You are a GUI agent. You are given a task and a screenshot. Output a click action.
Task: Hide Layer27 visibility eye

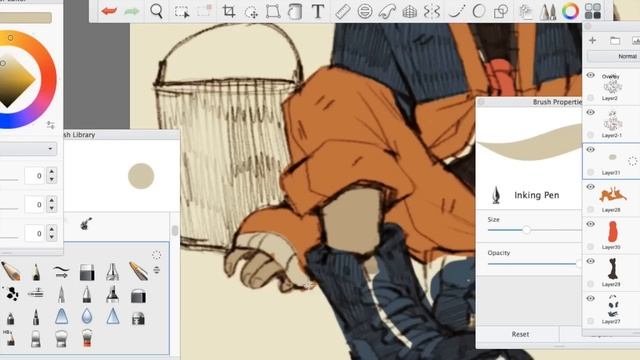(590, 298)
